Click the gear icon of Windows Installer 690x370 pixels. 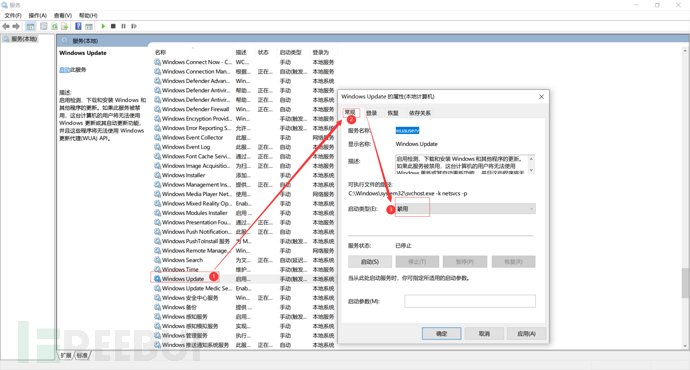tap(157, 175)
